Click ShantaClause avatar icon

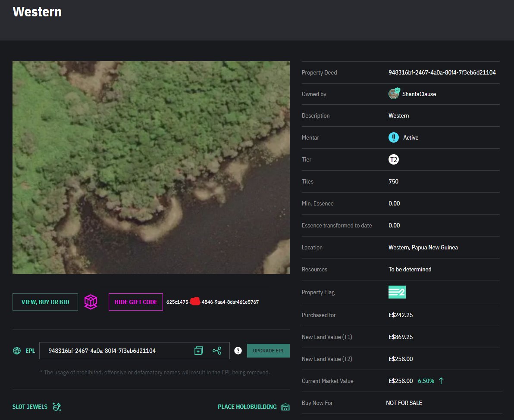pyautogui.click(x=394, y=93)
